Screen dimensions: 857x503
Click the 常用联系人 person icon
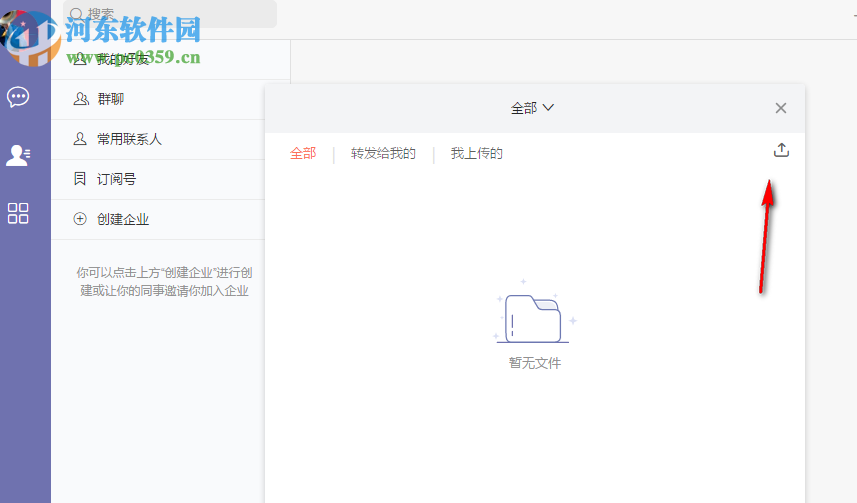pos(80,139)
